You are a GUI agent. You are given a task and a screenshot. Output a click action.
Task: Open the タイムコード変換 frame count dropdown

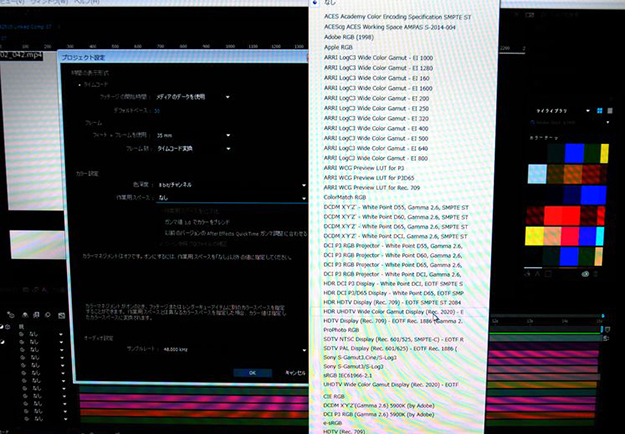pyautogui.click(x=193, y=149)
